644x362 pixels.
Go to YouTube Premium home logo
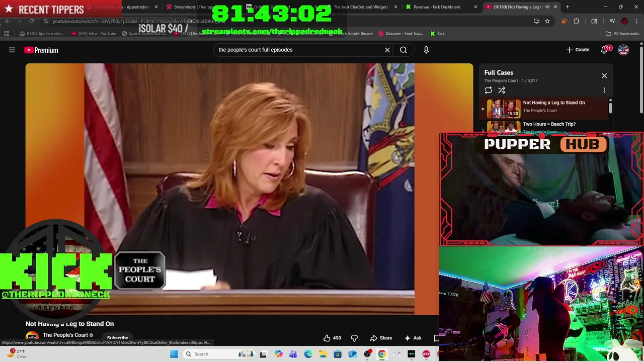pyautogui.click(x=41, y=50)
